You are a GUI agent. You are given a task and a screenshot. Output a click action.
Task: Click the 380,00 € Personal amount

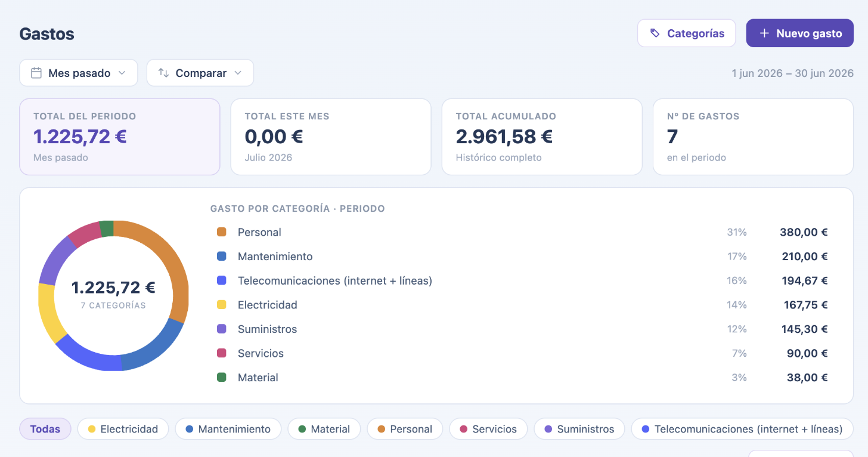coord(804,232)
